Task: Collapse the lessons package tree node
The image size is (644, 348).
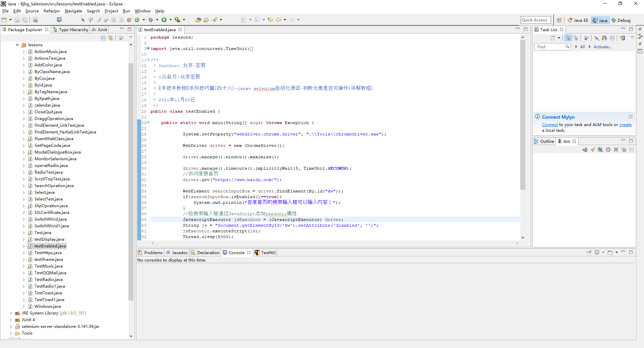Action: tap(17, 45)
